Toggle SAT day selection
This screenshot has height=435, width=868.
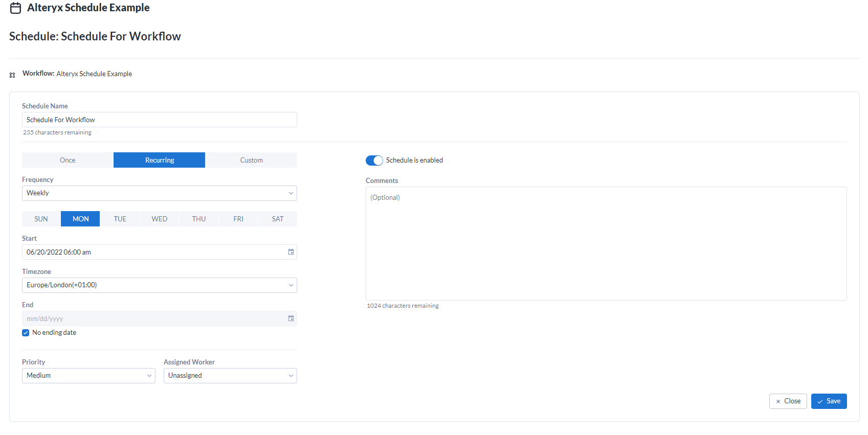point(278,219)
